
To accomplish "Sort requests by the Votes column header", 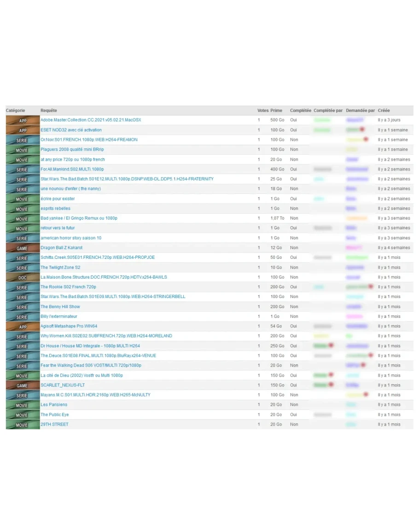I will pyautogui.click(x=262, y=111).
